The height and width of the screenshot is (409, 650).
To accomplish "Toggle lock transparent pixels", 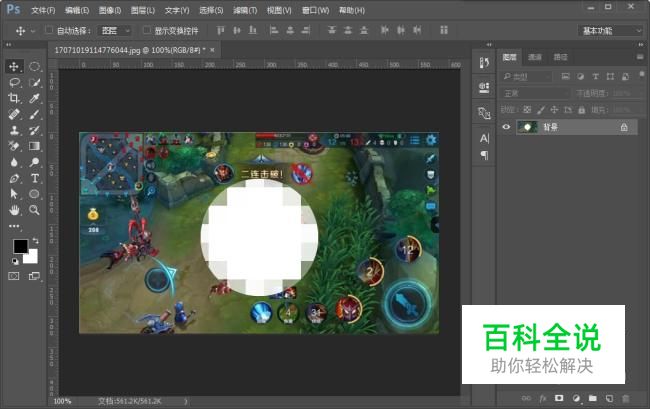I will coord(527,110).
